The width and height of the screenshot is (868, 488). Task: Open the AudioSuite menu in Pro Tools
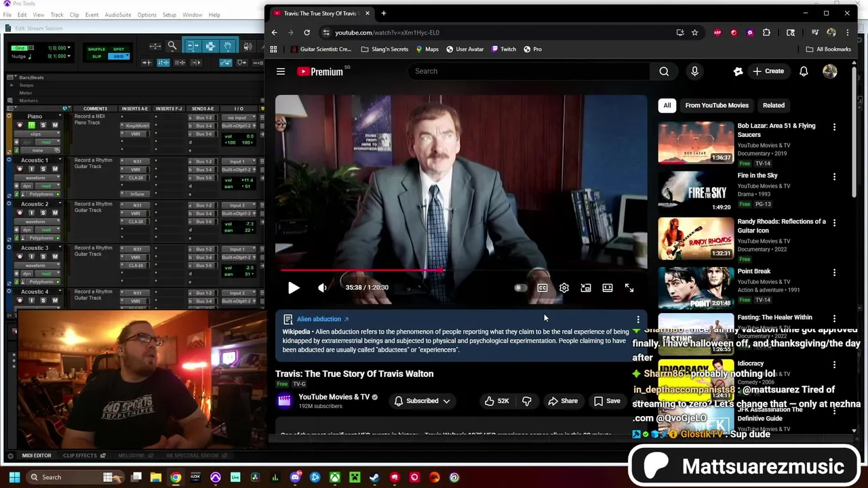click(118, 14)
